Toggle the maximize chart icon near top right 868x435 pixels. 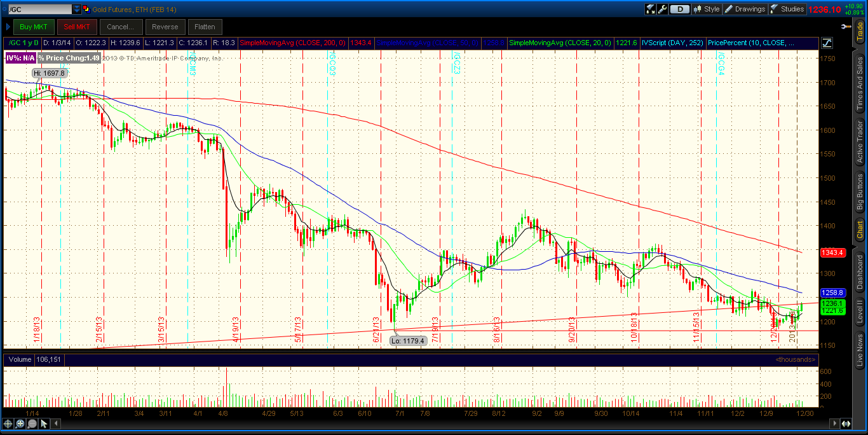tap(827, 43)
